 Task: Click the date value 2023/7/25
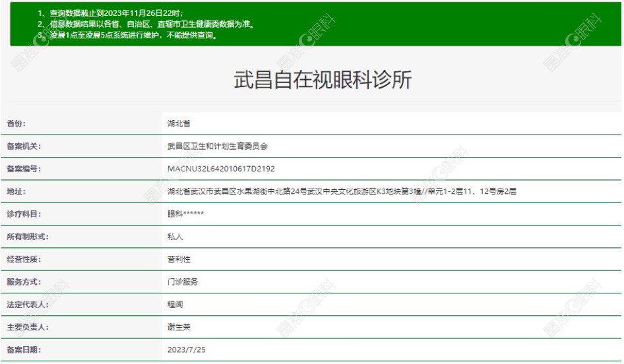(x=186, y=350)
